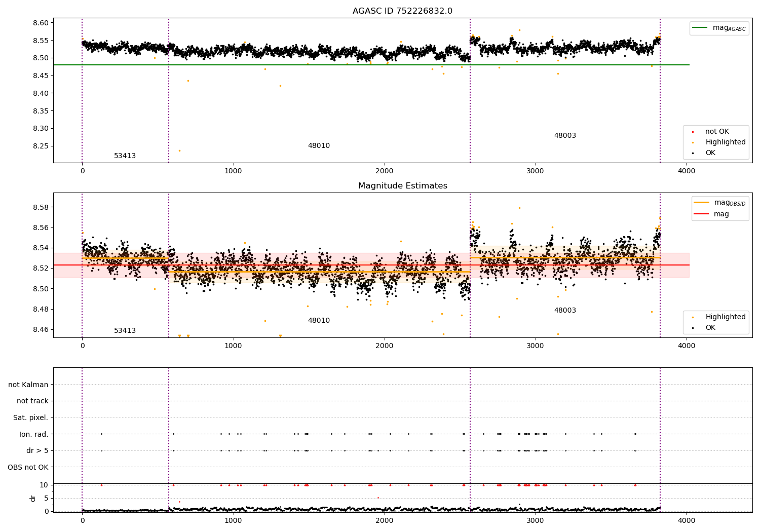The width and height of the screenshot is (760, 532).
Task: Click obsid label 48010 in Magnitude Estimates plot
Action: [319, 321]
